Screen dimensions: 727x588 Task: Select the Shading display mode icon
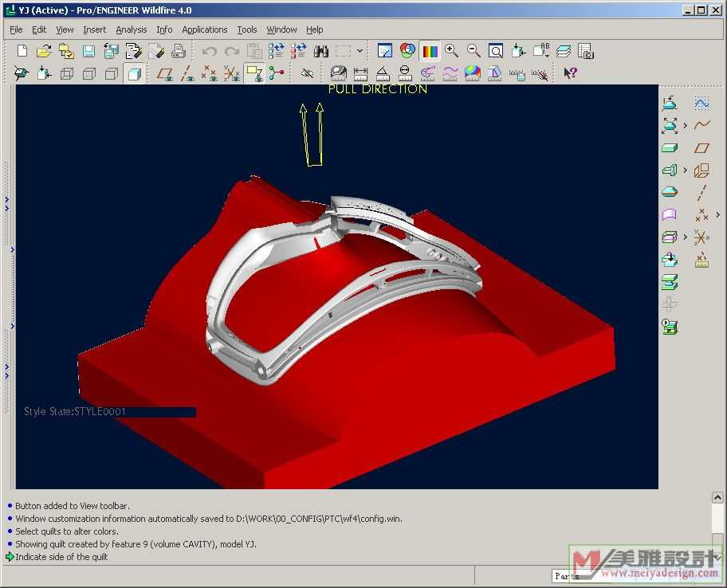pyautogui.click(x=134, y=74)
